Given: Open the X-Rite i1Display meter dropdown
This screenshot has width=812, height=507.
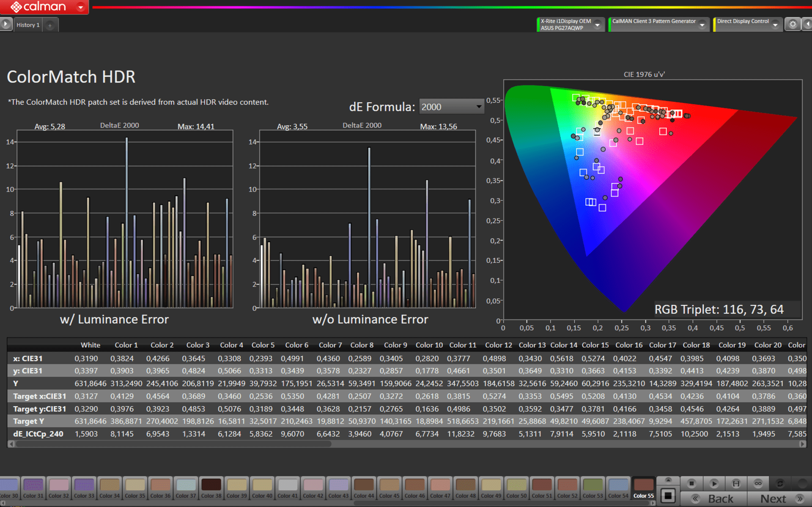Looking at the screenshot, I should [x=597, y=25].
